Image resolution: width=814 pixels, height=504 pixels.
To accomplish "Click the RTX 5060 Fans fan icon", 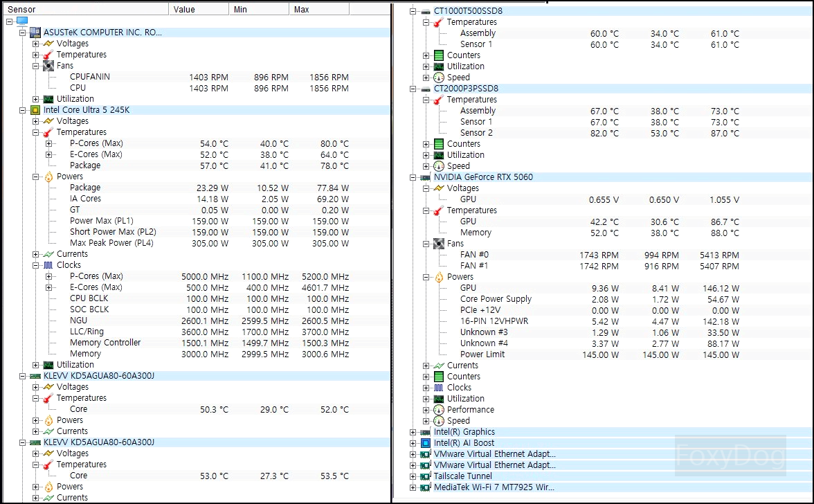I will tap(439, 244).
